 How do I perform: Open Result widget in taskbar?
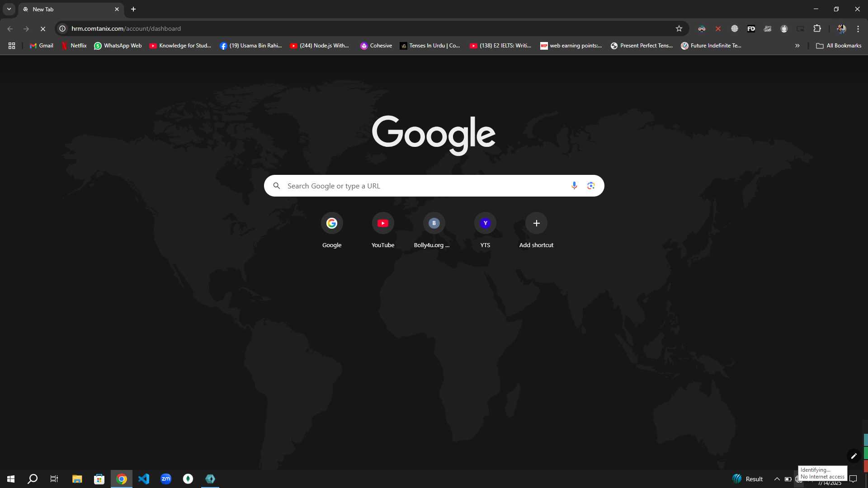(748, 479)
